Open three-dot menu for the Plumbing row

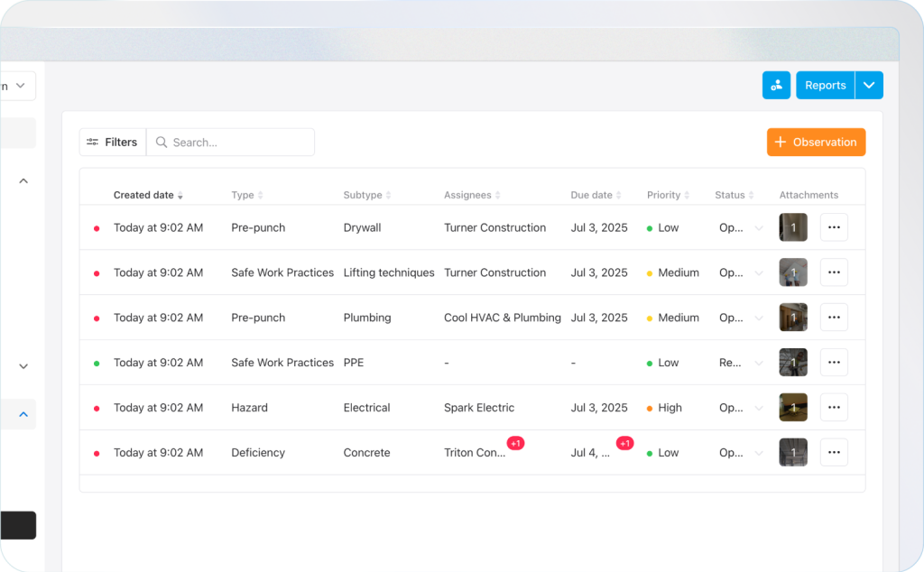tap(834, 318)
